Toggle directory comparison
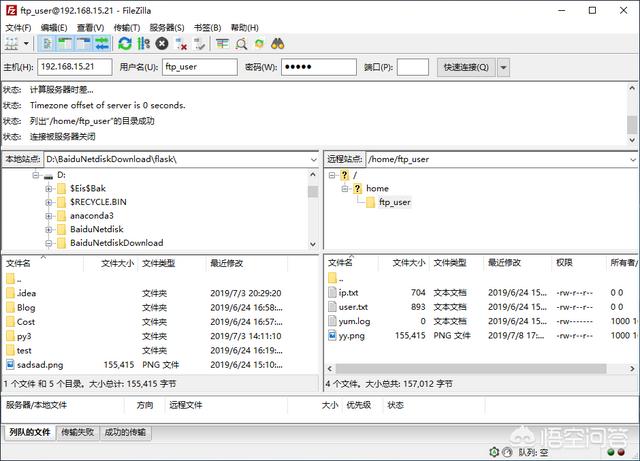The height and width of the screenshot is (461, 640). 241,43
